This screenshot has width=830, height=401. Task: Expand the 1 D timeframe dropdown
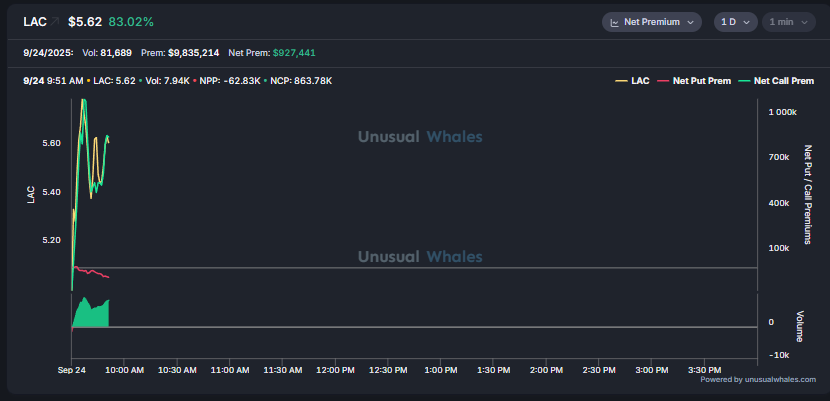[x=735, y=22]
